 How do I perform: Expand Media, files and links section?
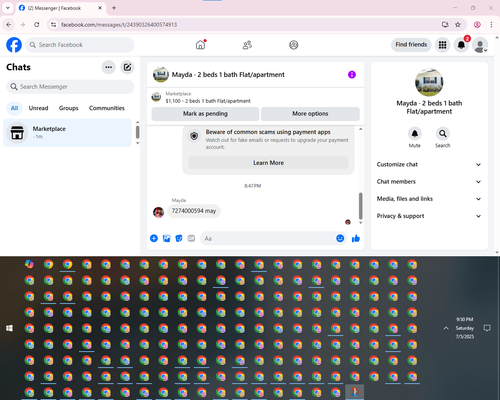429,199
